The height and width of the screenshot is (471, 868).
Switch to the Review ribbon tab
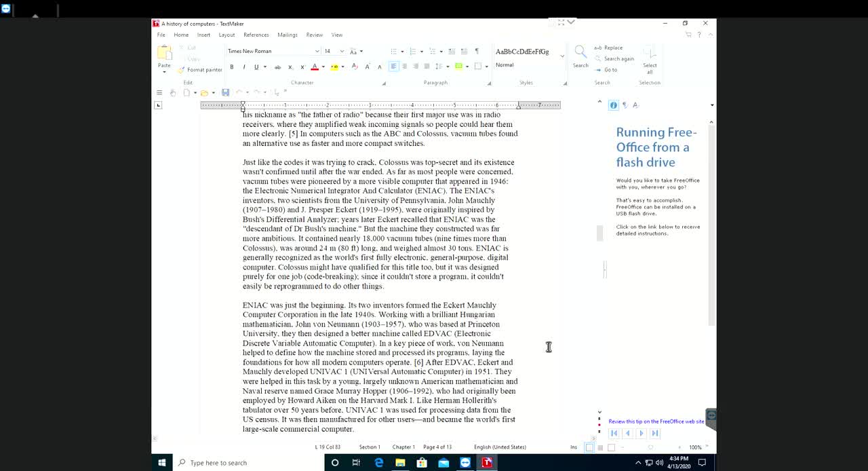tap(315, 35)
